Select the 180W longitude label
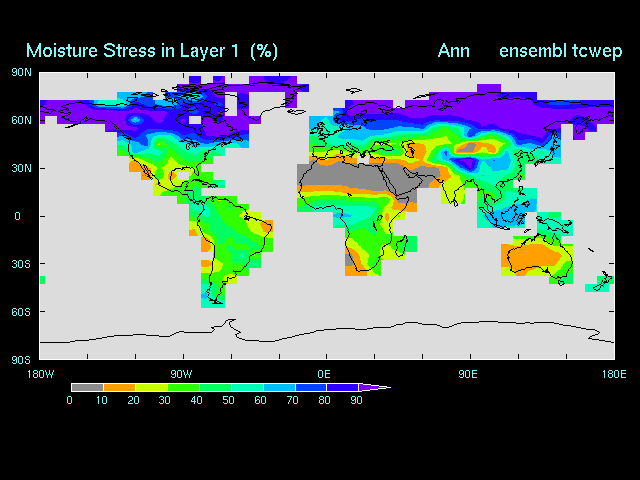 coord(40,373)
